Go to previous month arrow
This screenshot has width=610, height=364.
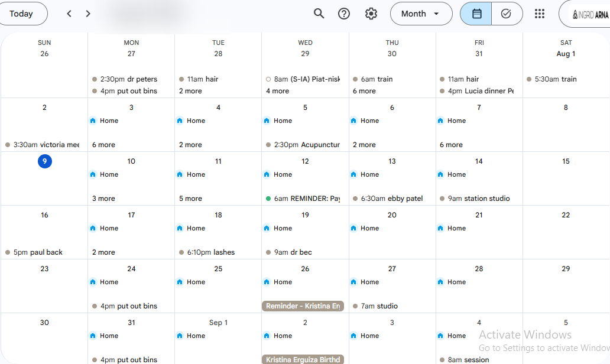(69, 14)
